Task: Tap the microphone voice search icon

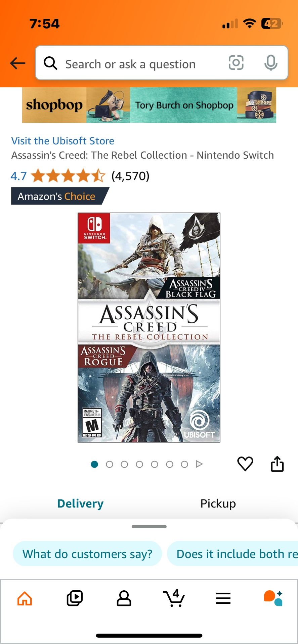Action: click(x=271, y=63)
